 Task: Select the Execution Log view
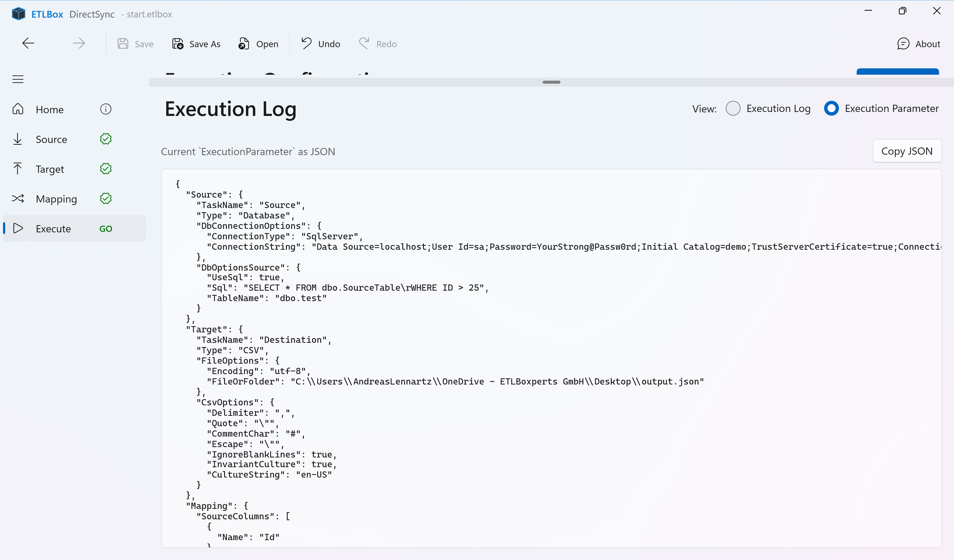point(733,108)
